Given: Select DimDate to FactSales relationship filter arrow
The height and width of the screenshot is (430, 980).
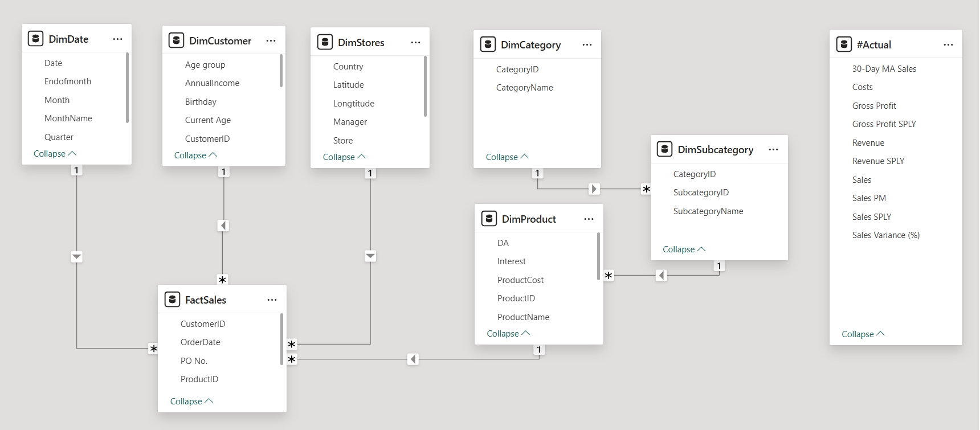Looking at the screenshot, I should click(77, 257).
